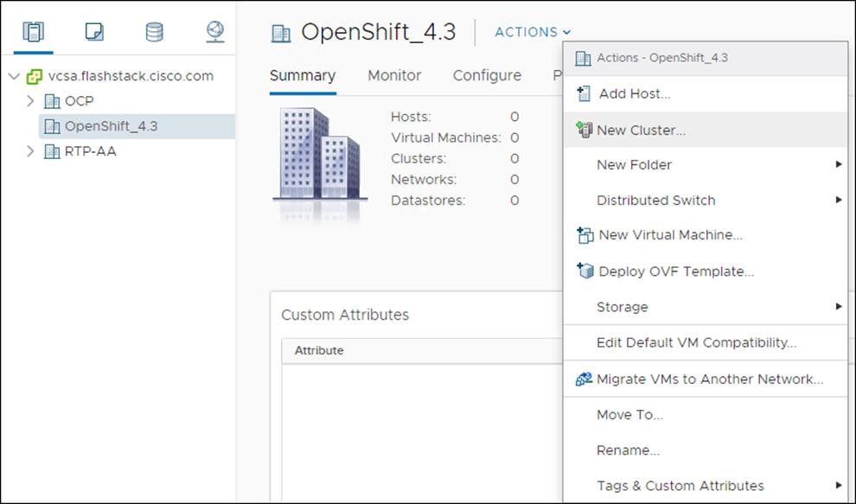856x504 pixels.
Task: Open the Storage submenu arrow
Action: (x=839, y=306)
